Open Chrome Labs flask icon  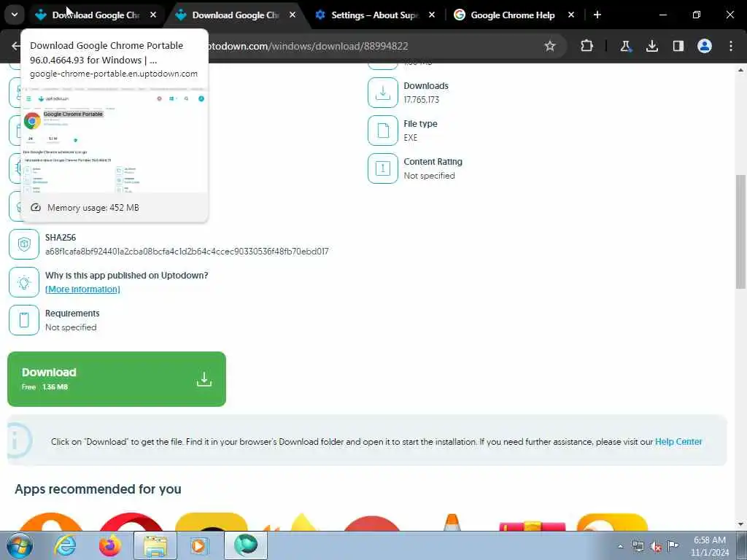pyautogui.click(x=625, y=46)
